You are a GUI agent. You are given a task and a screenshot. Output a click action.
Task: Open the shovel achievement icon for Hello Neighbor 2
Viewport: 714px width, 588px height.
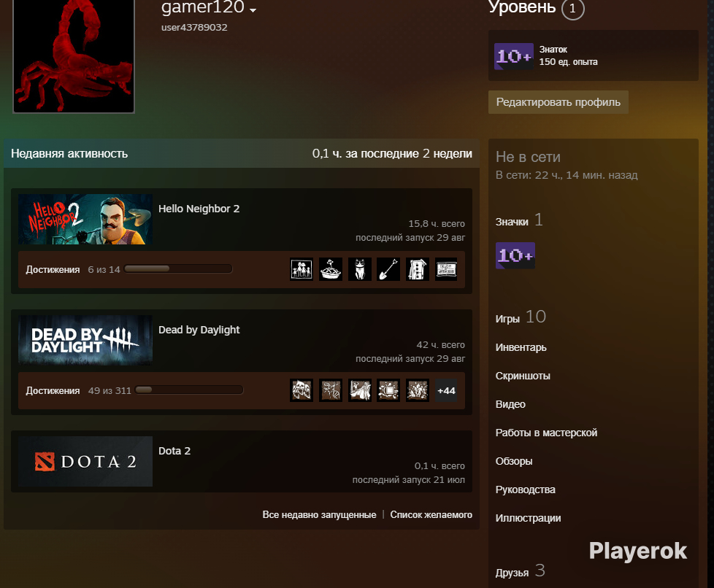pos(388,269)
